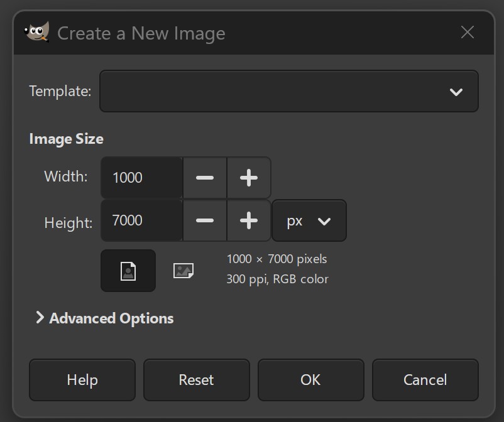Click the "Width:" label text
Viewport: 504px width, 422px height.
click(66, 176)
